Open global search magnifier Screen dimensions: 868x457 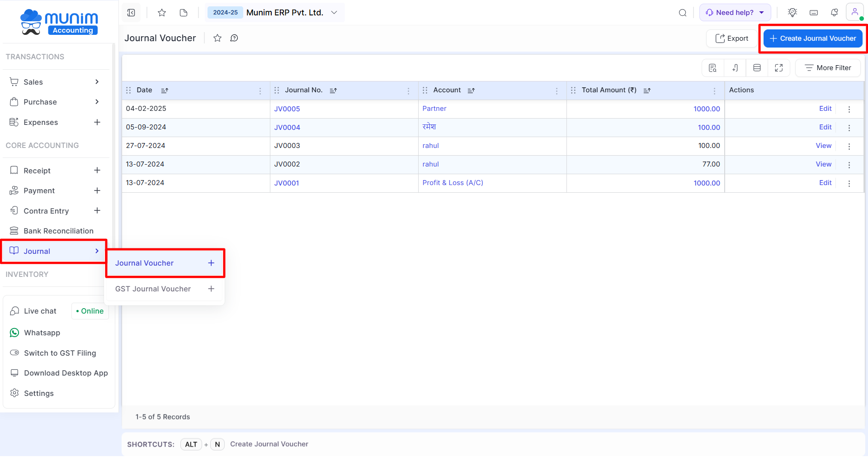(683, 13)
